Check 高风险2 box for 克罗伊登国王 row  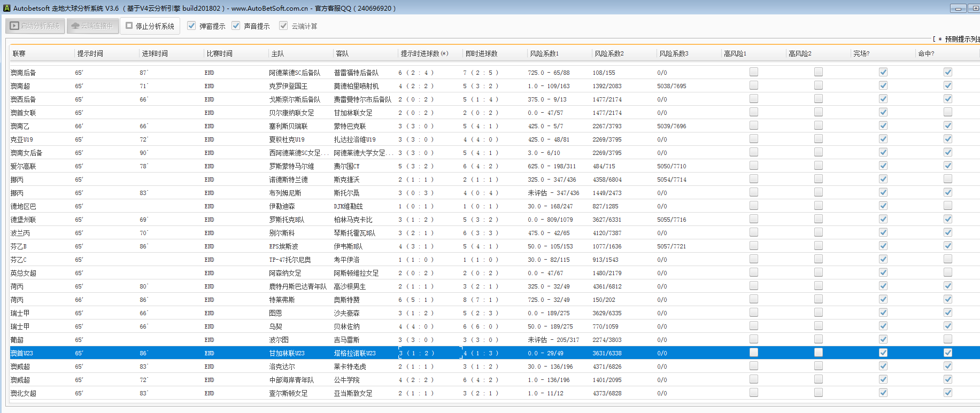(x=819, y=85)
